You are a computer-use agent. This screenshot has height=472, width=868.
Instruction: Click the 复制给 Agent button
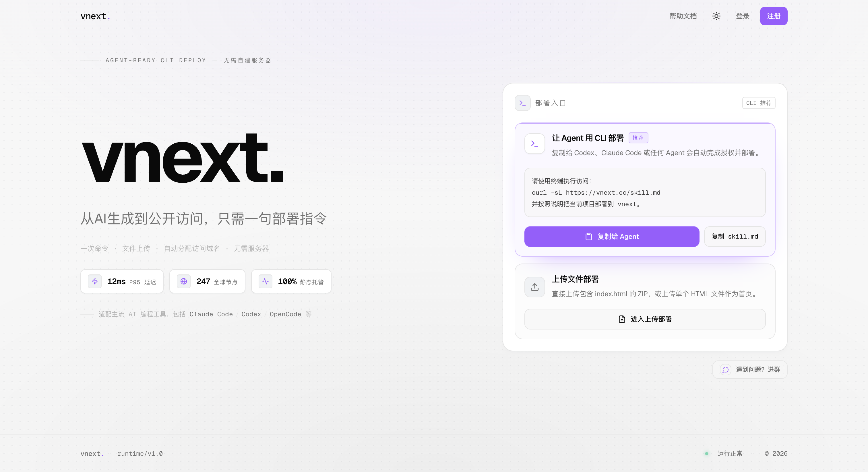coord(612,237)
